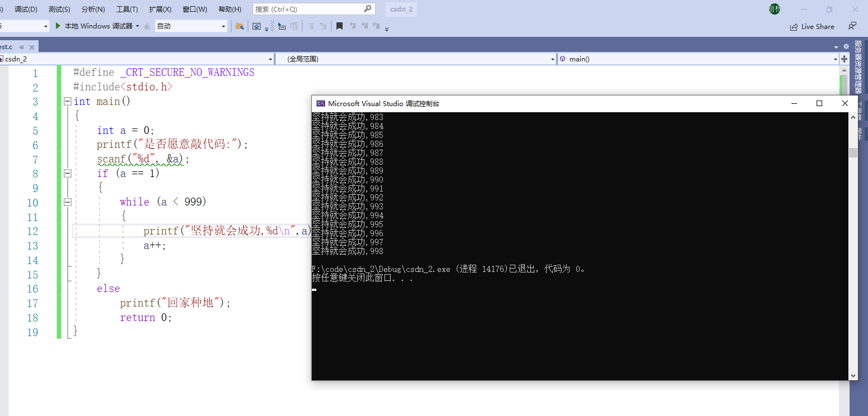Pin the test.c editor tab

click(22, 47)
